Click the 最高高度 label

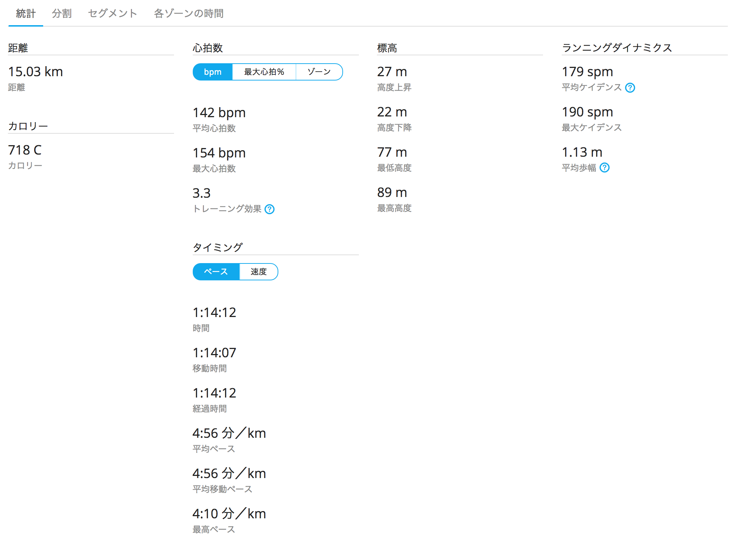394,208
